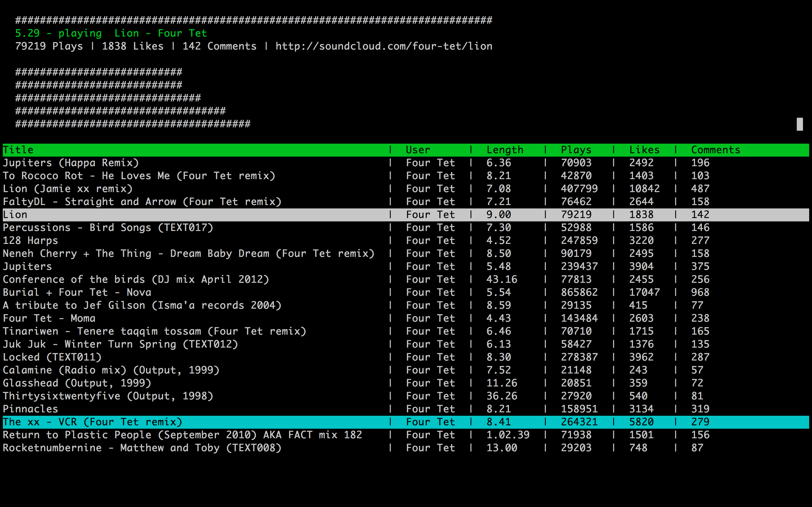Click the soundcloud.com/four-tet/lion URL
The height and width of the screenshot is (507, 812).
pos(383,46)
